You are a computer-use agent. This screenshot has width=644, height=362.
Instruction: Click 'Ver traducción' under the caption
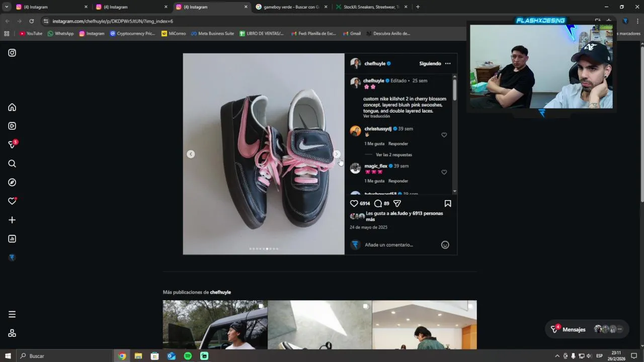point(376,116)
